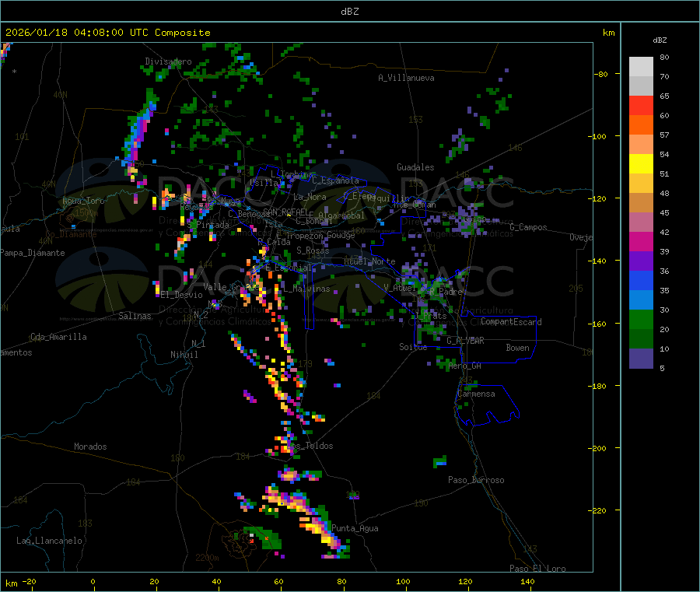Click the Carmensa map label
Image resolution: width=700 pixels, height=592 pixels.
click(476, 394)
